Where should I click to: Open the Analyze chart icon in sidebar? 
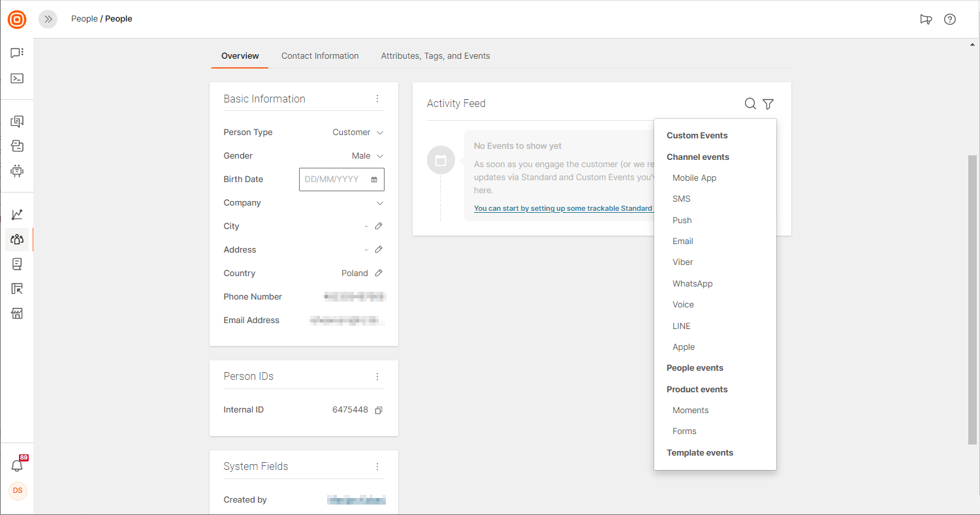pos(17,214)
